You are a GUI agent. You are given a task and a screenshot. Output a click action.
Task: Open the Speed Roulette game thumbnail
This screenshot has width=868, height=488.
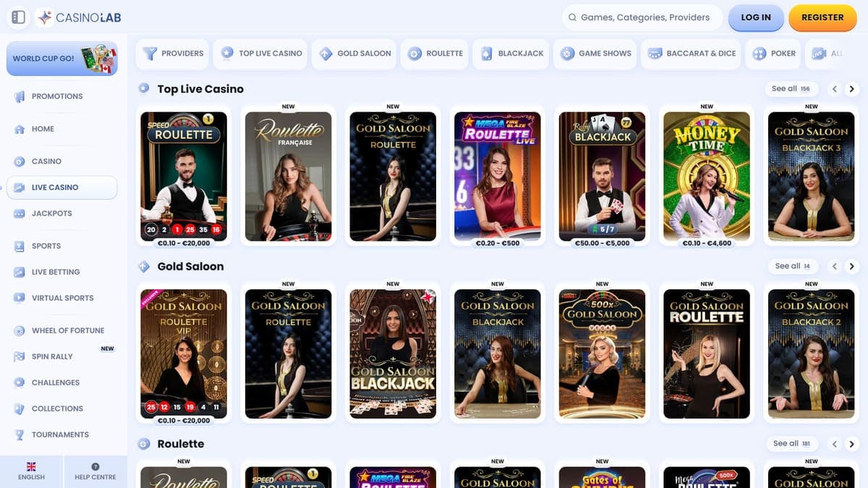184,176
